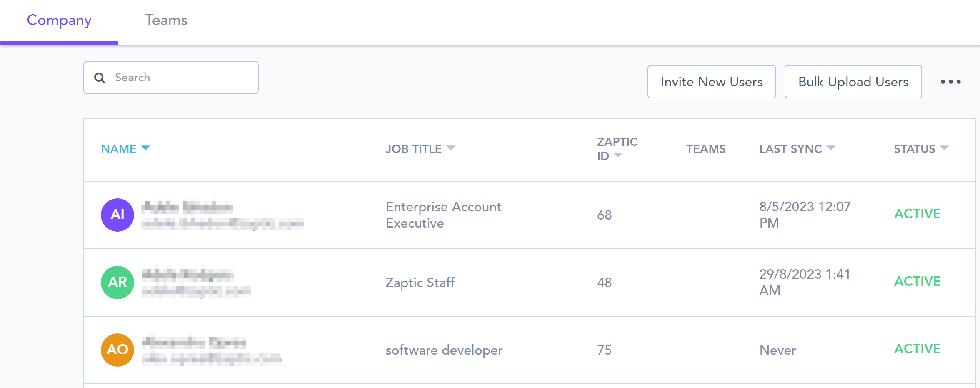The height and width of the screenshot is (388, 980).
Task: Click the search magnifier icon
Action: tap(100, 78)
